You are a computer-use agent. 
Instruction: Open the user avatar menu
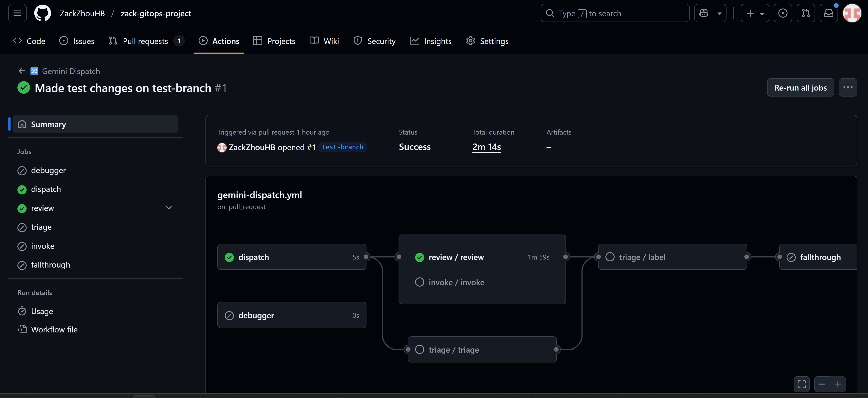coord(852,13)
